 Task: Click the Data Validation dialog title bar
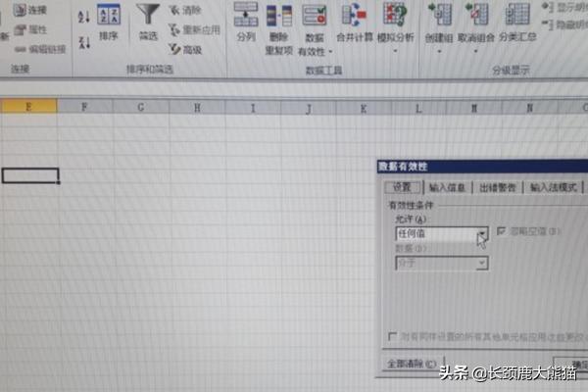(x=482, y=167)
